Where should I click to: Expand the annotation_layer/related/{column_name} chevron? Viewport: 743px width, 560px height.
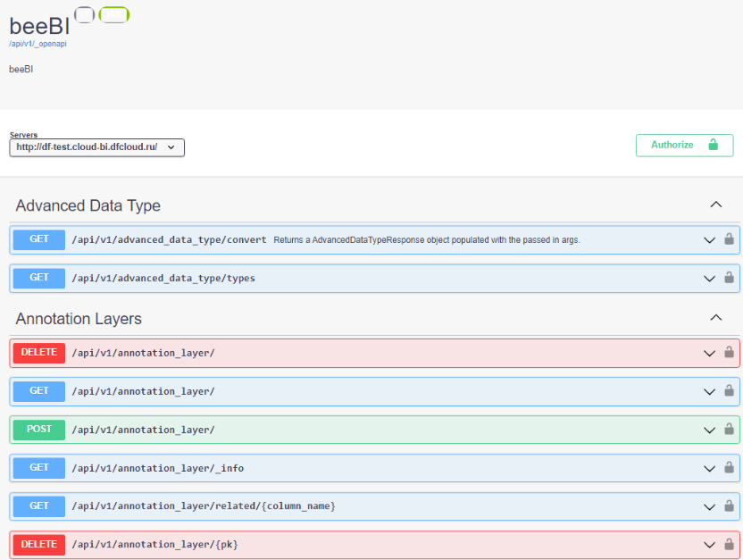click(709, 507)
